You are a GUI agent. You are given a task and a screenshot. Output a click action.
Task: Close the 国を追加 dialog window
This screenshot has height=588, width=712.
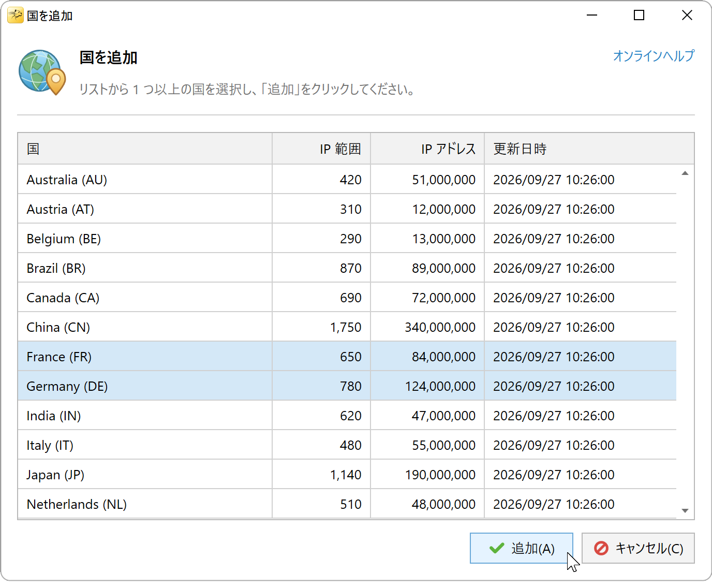687,15
